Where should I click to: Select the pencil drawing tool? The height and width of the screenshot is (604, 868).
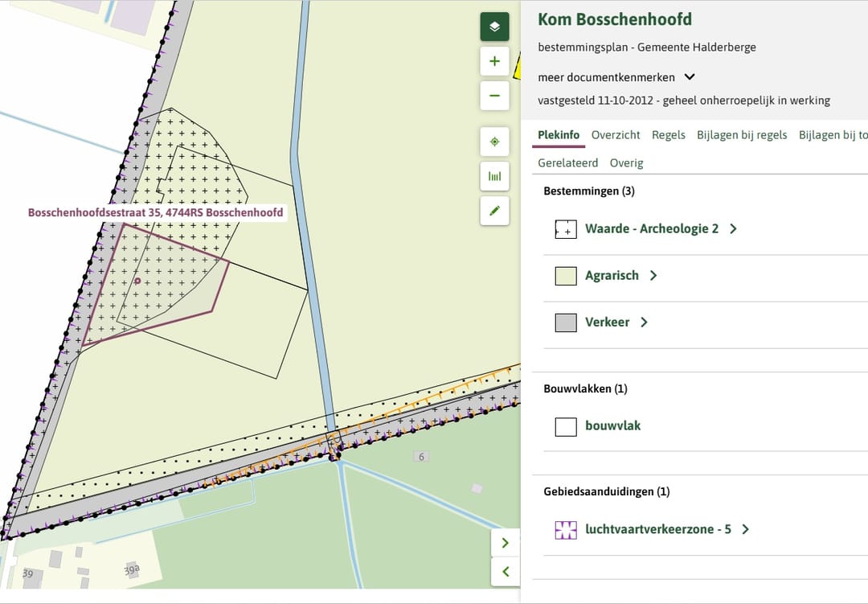[494, 211]
